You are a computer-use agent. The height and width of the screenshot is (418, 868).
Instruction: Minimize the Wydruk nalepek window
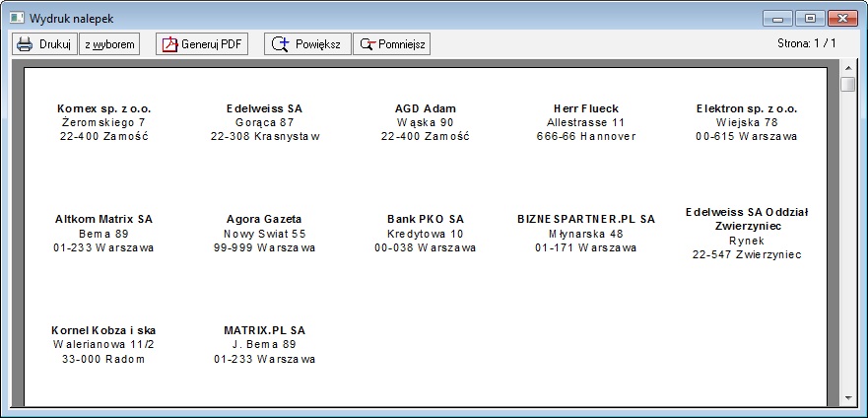pyautogui.click(x=777, y=19)
